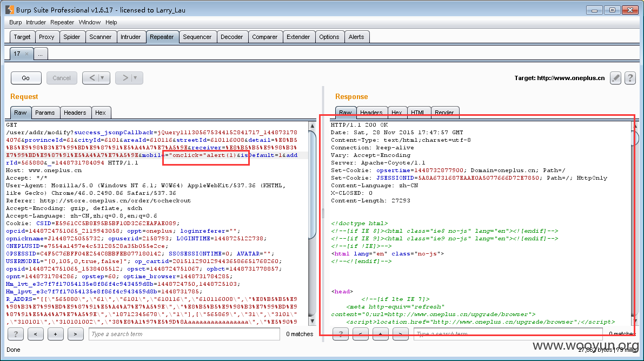
Task: Open the Help menu
Action: (111, 22)
